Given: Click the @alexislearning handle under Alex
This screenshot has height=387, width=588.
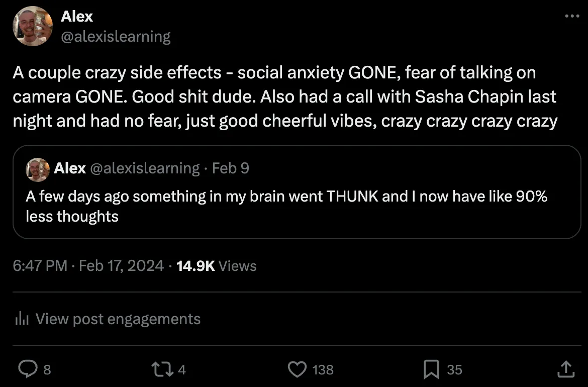Looking at the screenshot, I should [116, 37].
